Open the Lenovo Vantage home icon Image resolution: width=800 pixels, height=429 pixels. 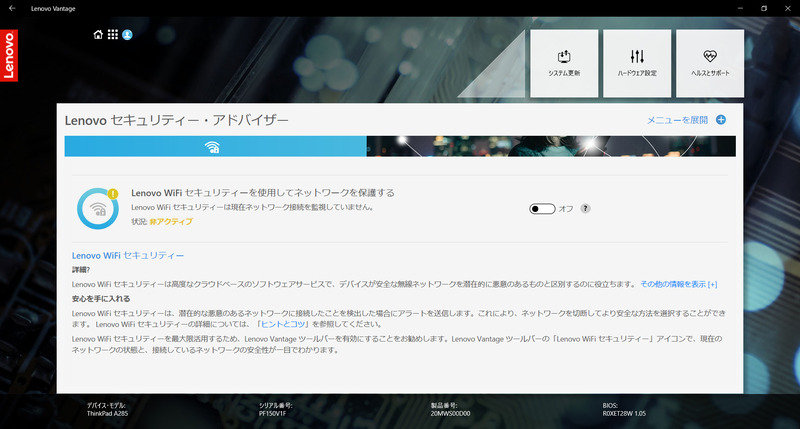[x=98, y=35]
